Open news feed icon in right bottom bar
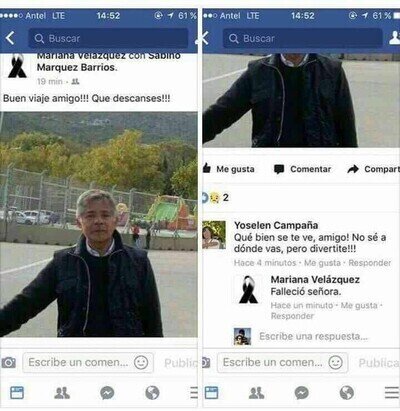 coord(211,393)
